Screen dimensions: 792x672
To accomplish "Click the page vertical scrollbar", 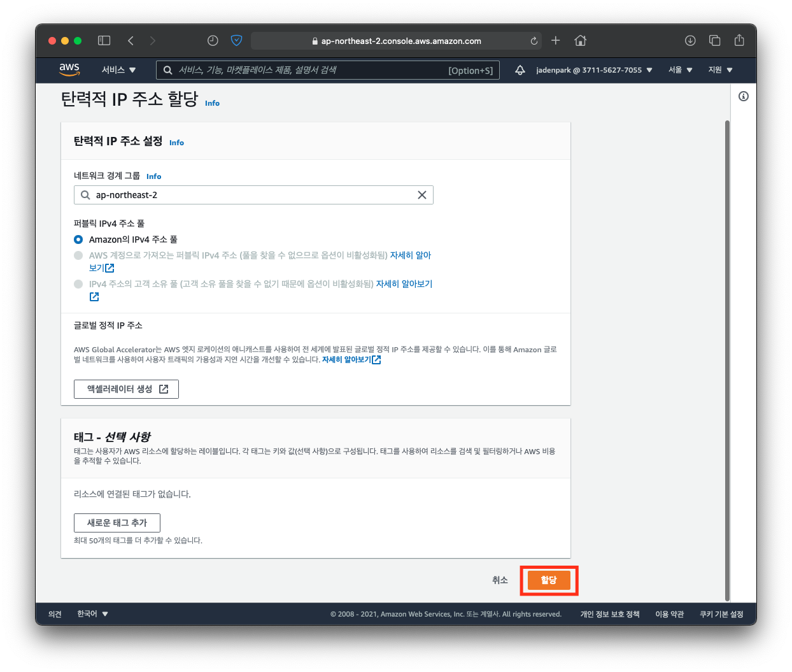I will pos(727,360).
